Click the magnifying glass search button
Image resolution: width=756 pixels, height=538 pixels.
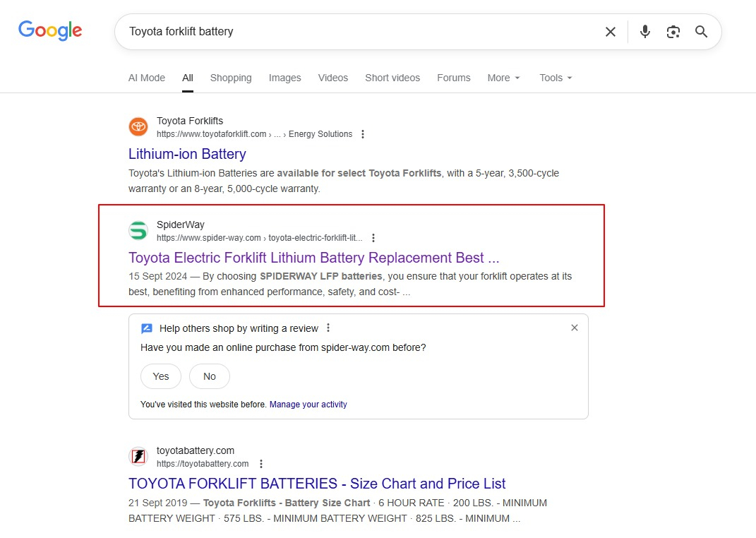click(701, 32)
